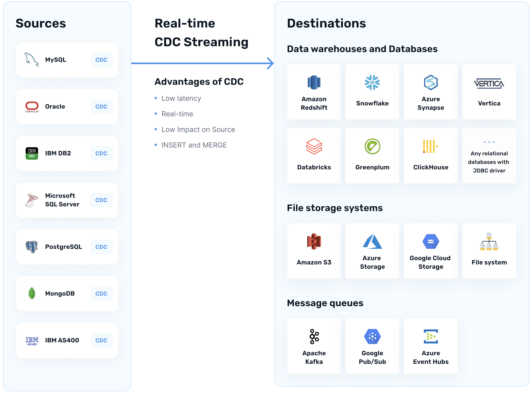Click the CDC badge next to MongoDB

[101, 293]
